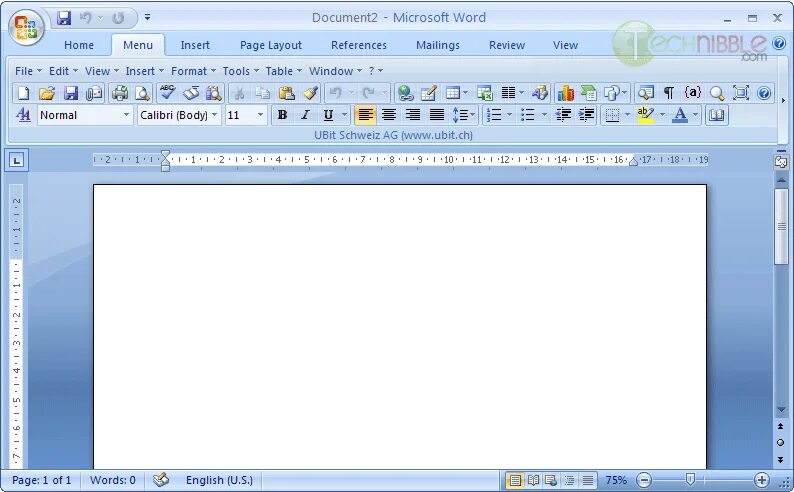This screenshot has height=492, width=794.
Task: Click the 75% zoom level
Action: click(616, 480)
